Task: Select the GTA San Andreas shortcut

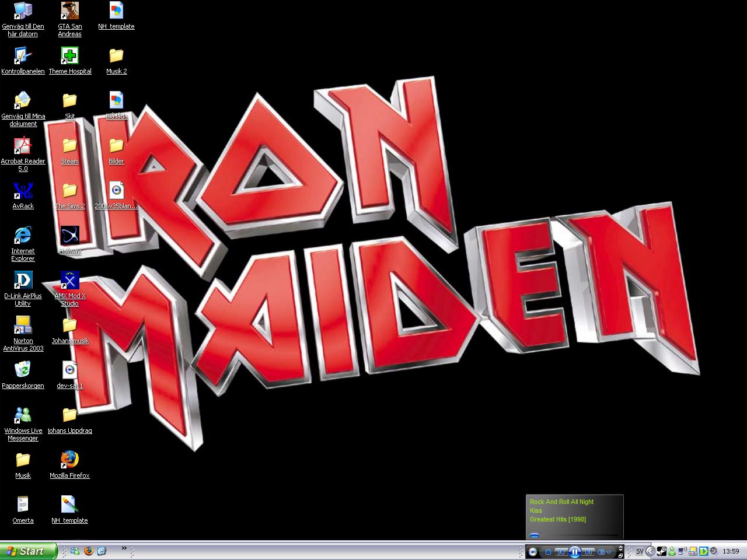Action: tap(69, 19)
